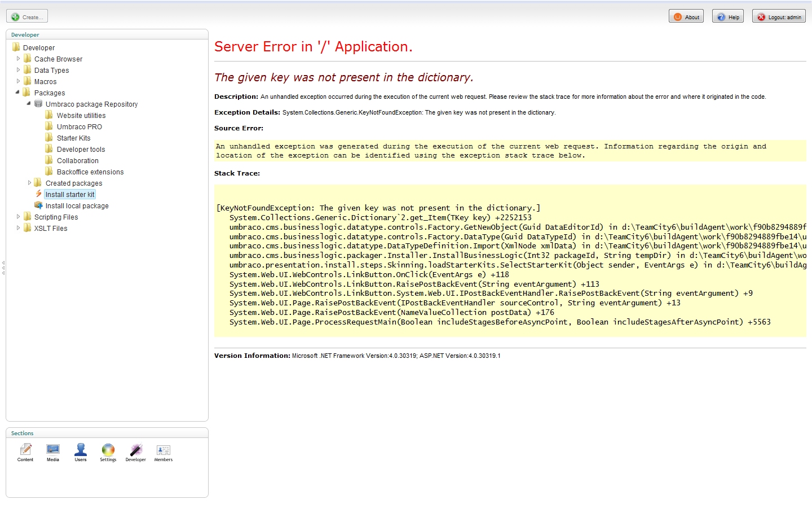Click 'Server Error in '/' Application.' heading

click(314, 46)
